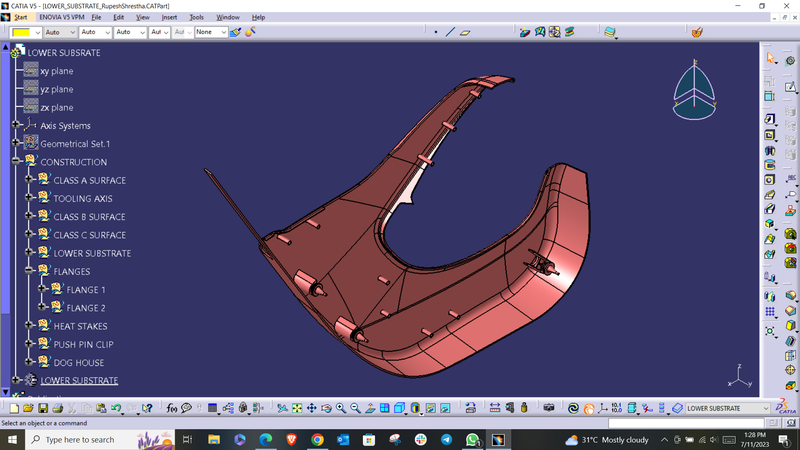
Task: Open the Formula f(x) tool
Action: pyautogui.click(x=171, y=408)
